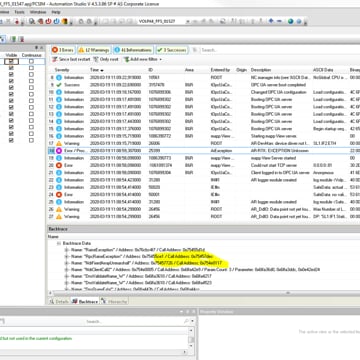Open the Window menu
360x360 pixels.
click(x=38, y=12)
